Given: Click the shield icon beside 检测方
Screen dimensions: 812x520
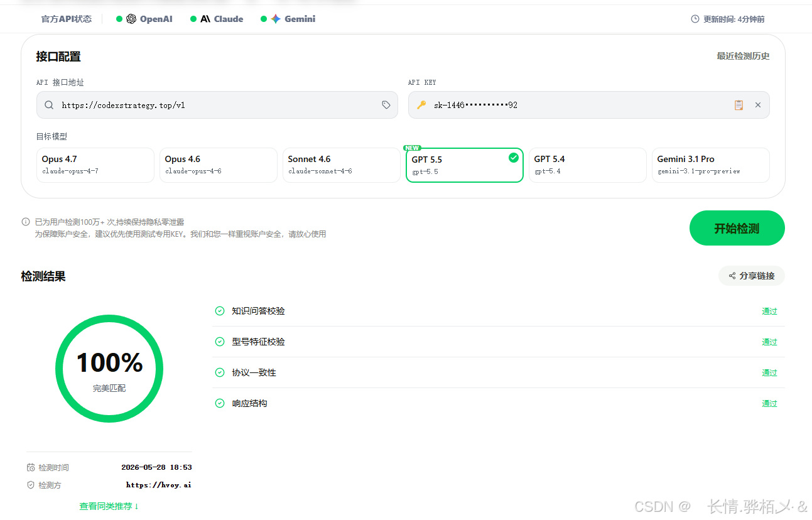Looking at the screenshot, I should pos(31,485).
